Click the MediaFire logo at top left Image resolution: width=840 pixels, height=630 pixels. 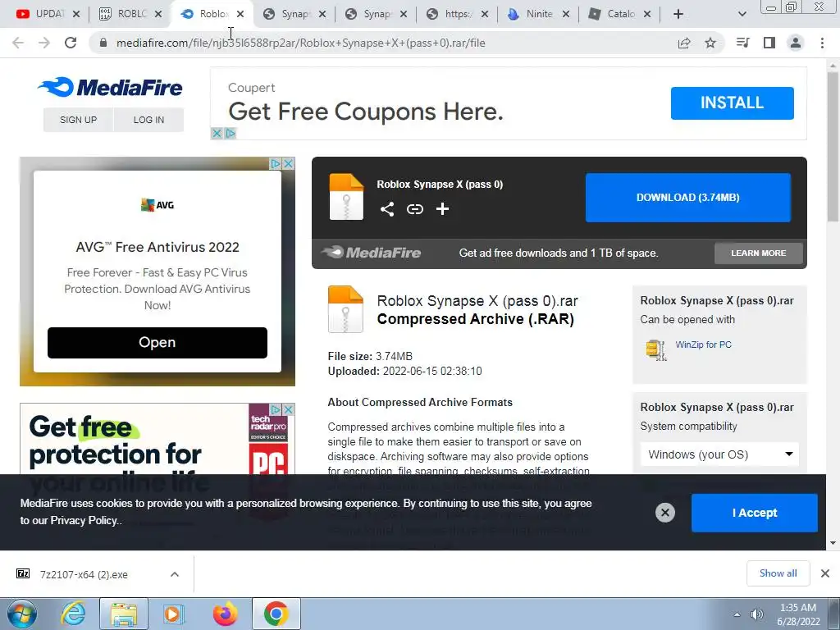pyautogui.click(x=111, y=87)
